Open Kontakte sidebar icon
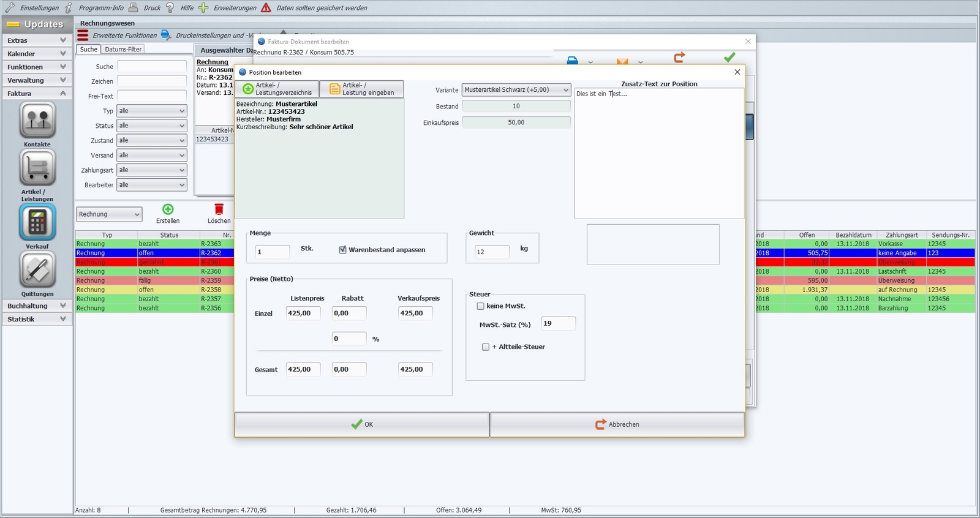Screen dimensions: 980x518 click(x=37, y=120)
